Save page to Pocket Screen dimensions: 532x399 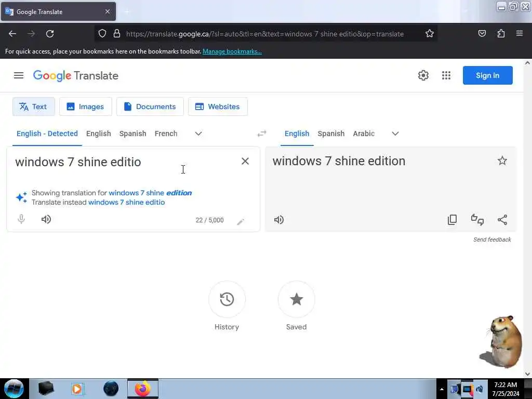point(482,33)
